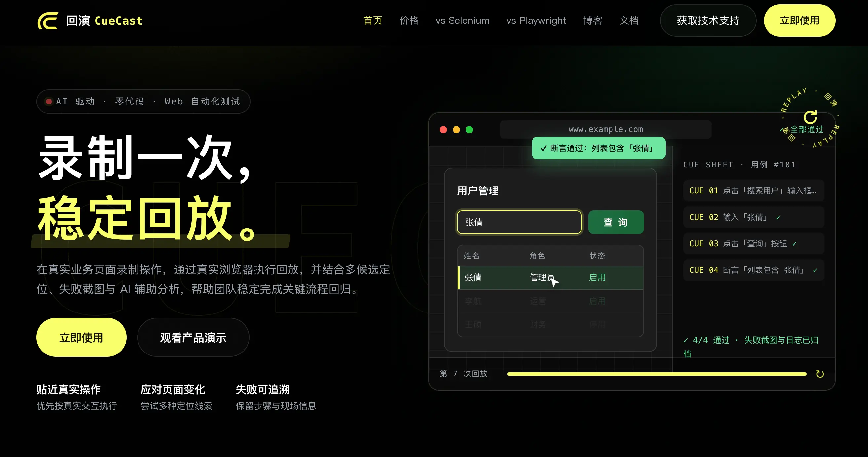Click the red window dot in mockup

coord(443,130)
